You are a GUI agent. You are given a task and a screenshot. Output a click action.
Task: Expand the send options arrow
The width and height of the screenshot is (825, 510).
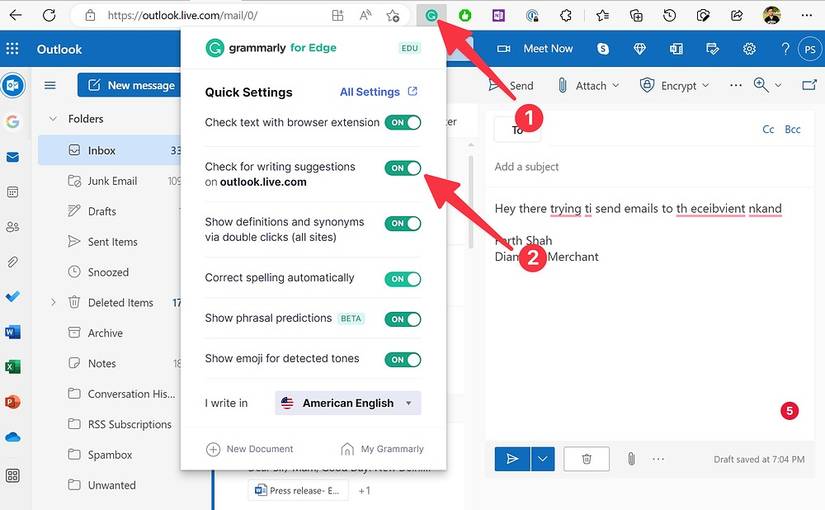tap(544, 459)
